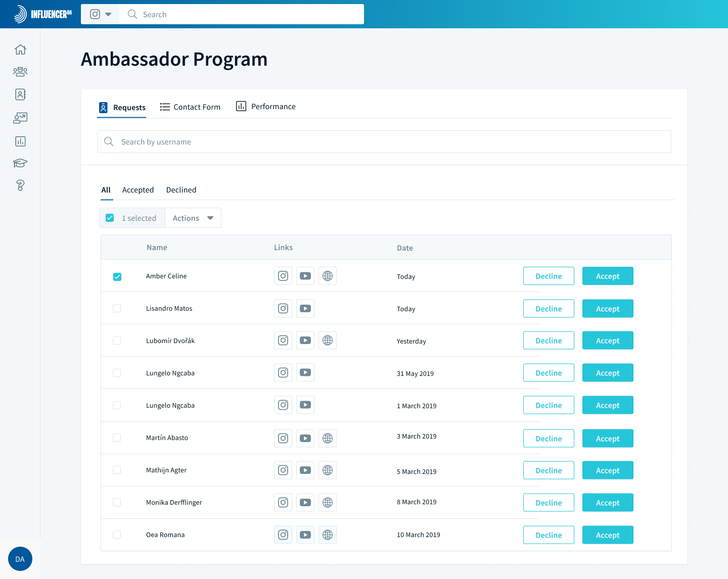Check the 31 May 2019 row checkbox

pos(117,373)
